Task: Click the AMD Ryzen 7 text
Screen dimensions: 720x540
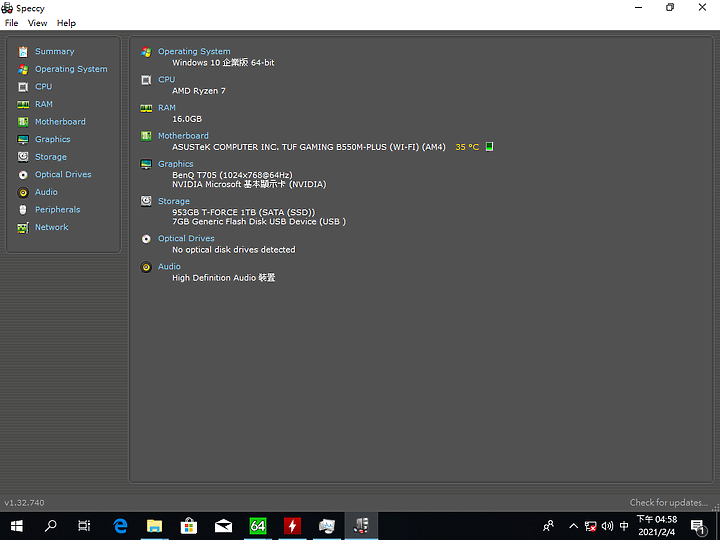Action: pyautogui.click(x=199, y=91)
